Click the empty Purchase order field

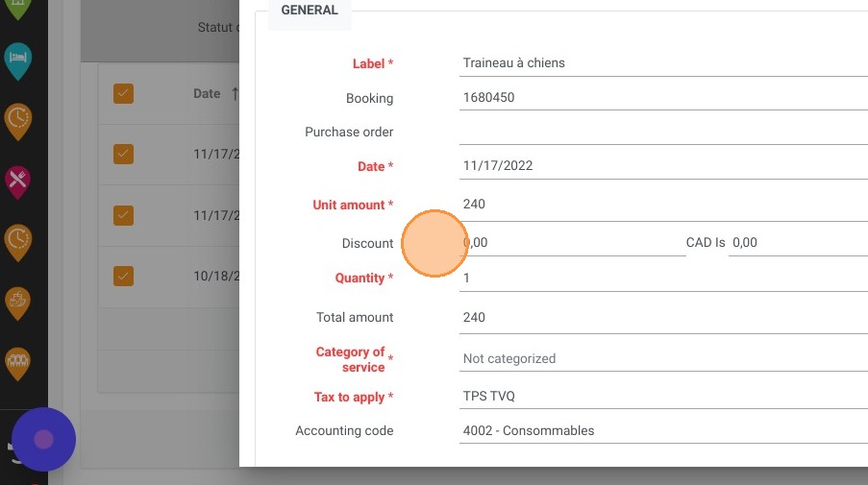point(663,133)
